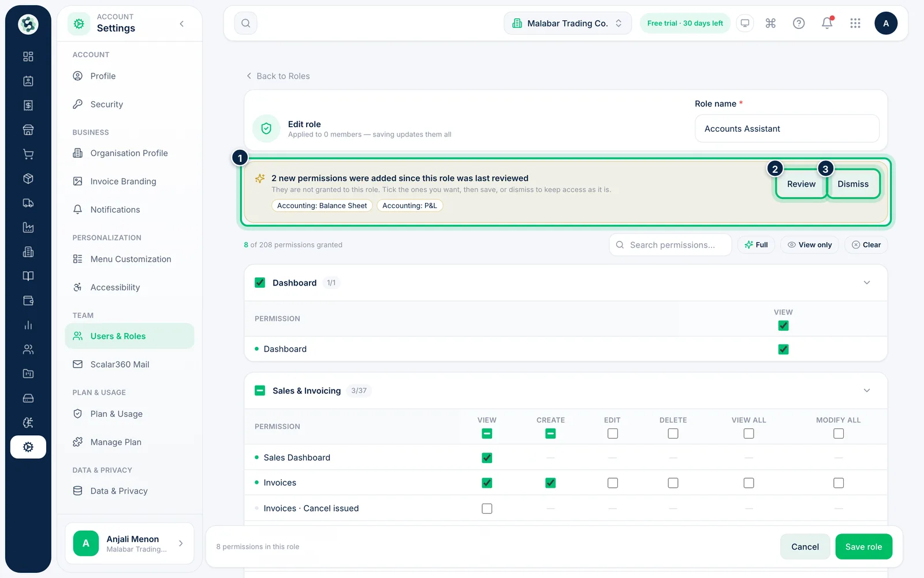Open the help question mark icon
The height and width of the screenshot is (578, 924).
(x=799, y=23)
